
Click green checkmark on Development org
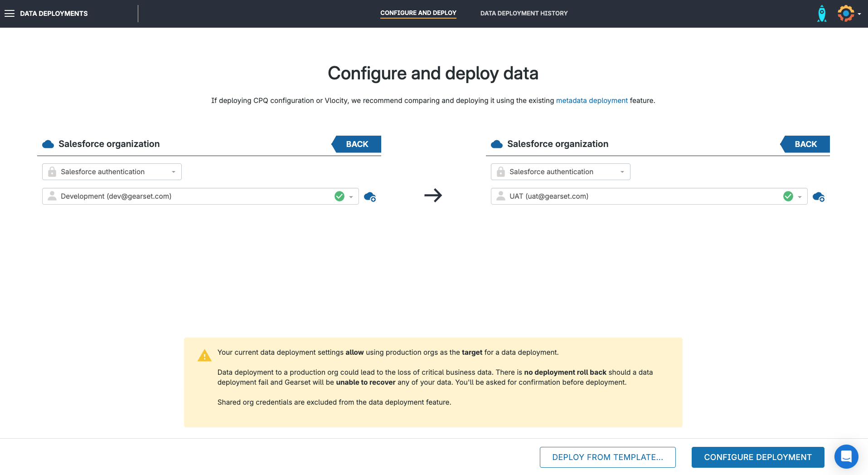339,196
